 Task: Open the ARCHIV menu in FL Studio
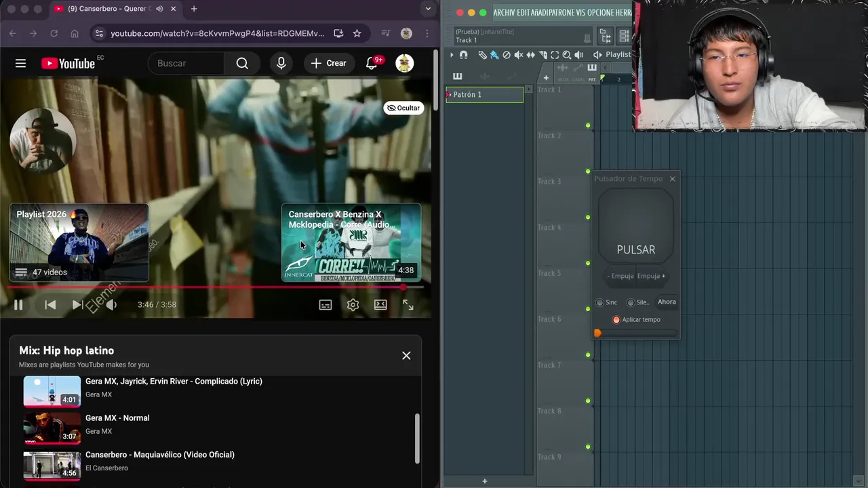pos(505,13)
